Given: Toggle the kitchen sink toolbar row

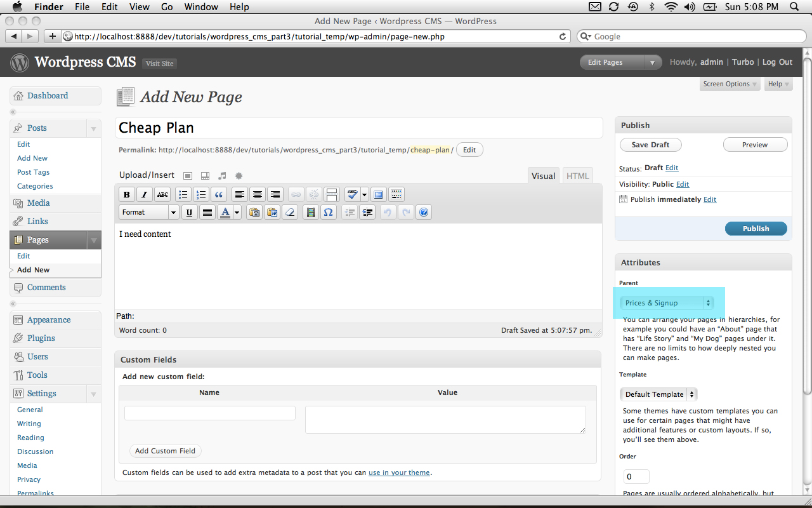Looking at the screenshot, I should coord(396,194).
